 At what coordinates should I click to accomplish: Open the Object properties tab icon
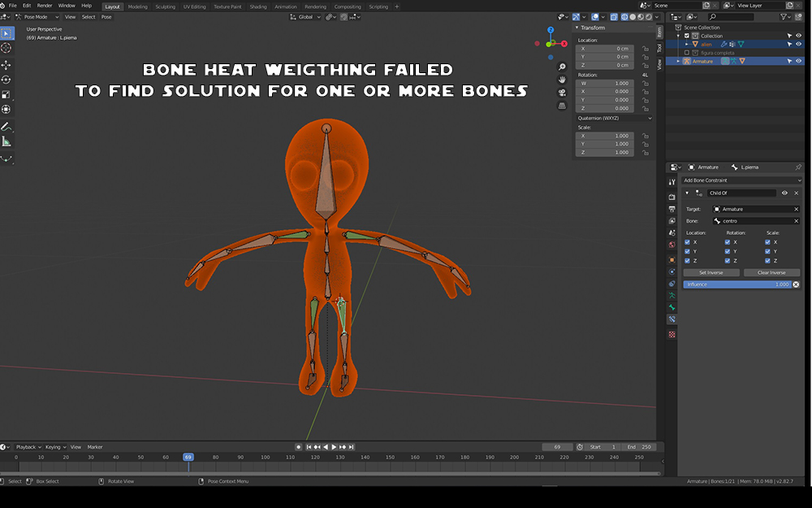point(672,260)
